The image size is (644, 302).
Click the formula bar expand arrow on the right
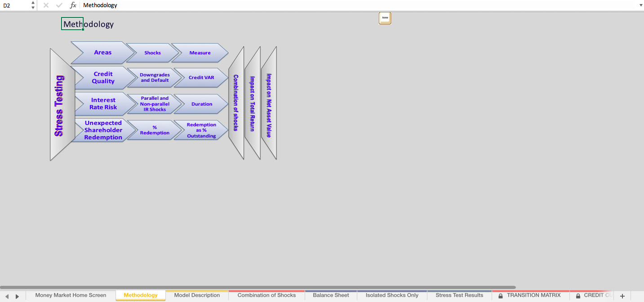click(x=640, y=5)
